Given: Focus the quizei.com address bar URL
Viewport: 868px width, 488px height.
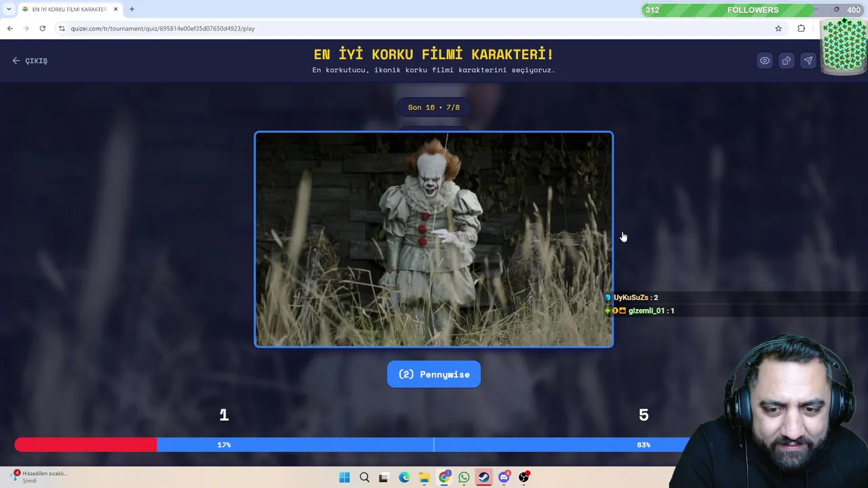Looking at the screenshot, I should click(163, 28).
